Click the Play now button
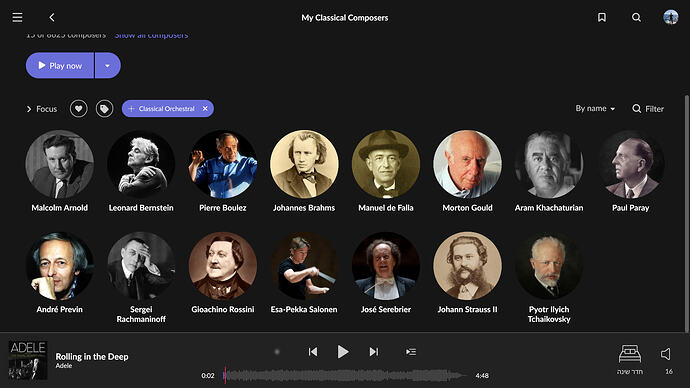The width and height of the screenshot is (690, 388). click(x=60, y=66)
